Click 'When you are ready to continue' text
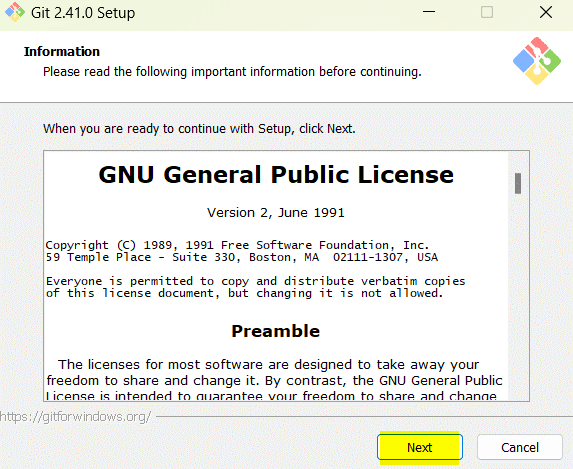573x469 pixels. point(199,129)
